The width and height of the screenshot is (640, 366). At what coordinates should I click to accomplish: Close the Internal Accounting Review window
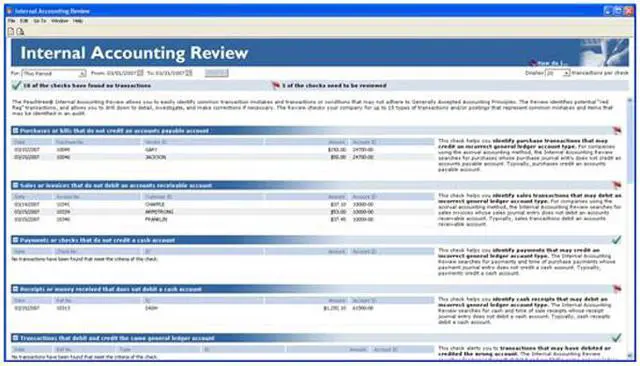pyautogui.click(x=629, y=11)
